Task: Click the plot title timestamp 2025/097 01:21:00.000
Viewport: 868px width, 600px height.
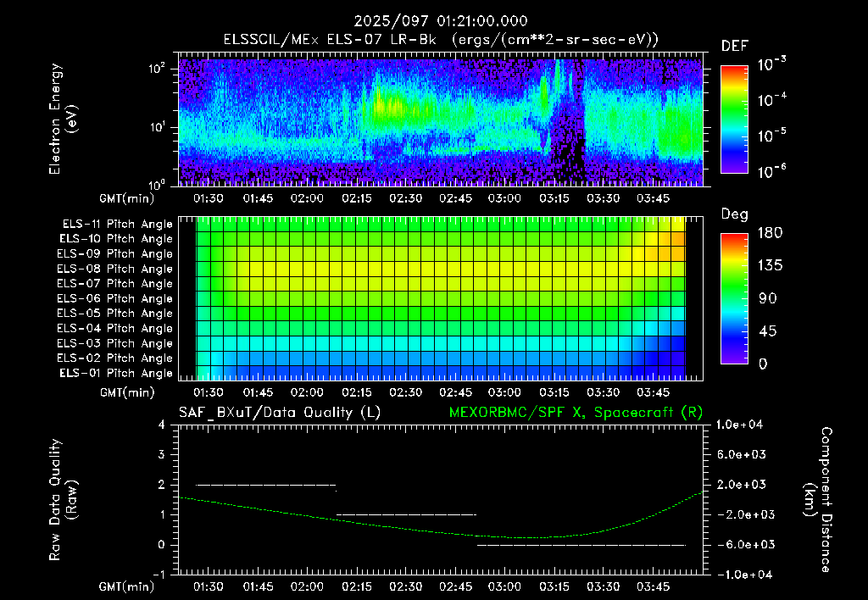Action: click(441, 21)
